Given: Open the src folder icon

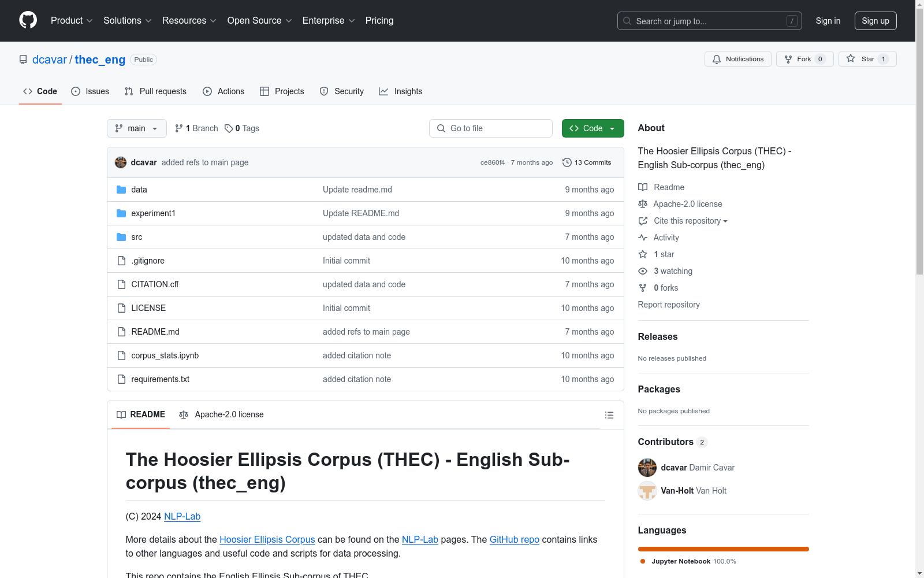Looking at the screenshot, I should [x=121, y=237].
